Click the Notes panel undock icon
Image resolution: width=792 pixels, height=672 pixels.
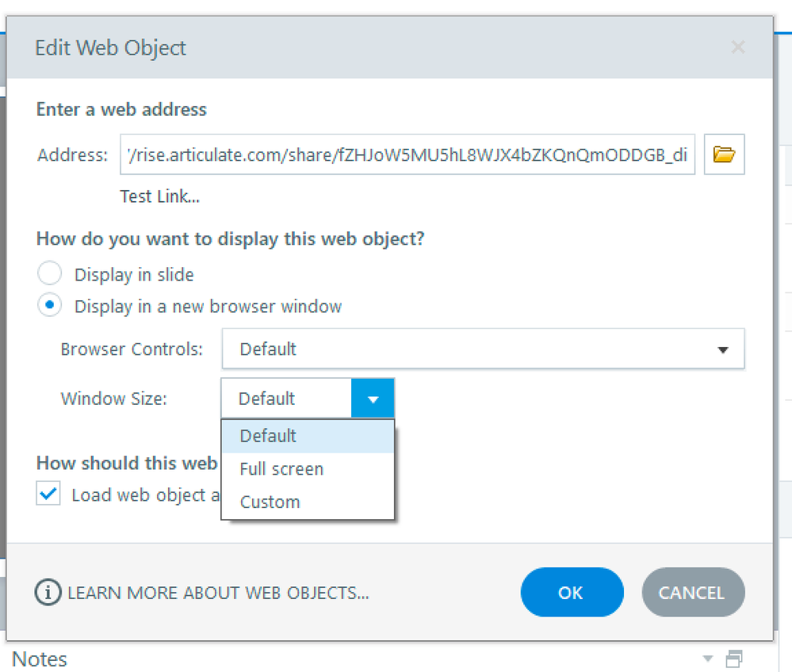[x=734, y=659]
